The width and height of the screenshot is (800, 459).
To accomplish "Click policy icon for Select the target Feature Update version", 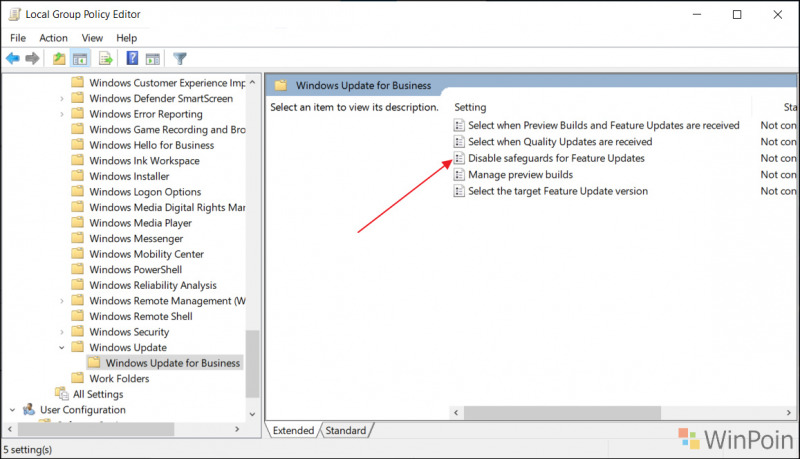I will pyautogui.click(x=459, y=191).
